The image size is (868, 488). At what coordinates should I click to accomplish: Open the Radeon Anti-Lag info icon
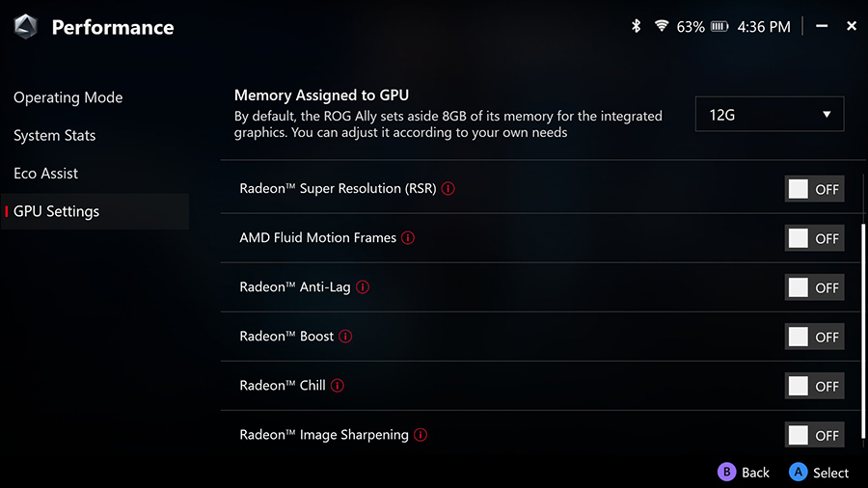pyautogui.click(x=363, y=287)
